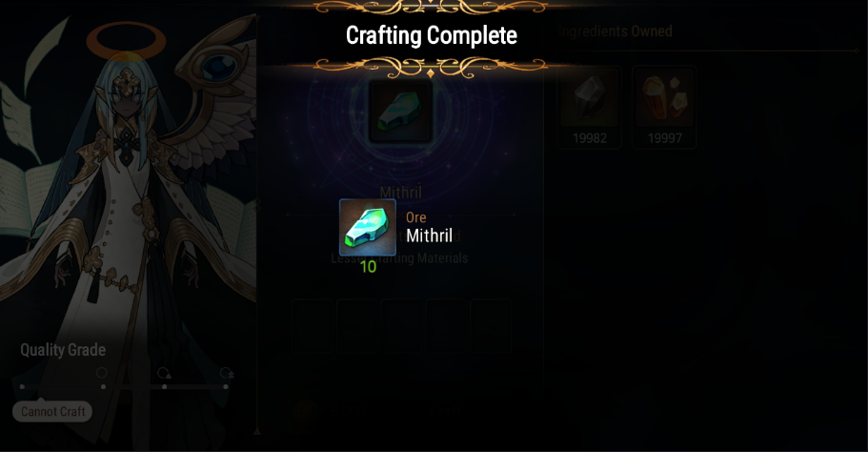Image resolution: width=868 pixels, height=452 pixels.
Task: Select the first empty crafting material slot
Action: coord(313,326)
